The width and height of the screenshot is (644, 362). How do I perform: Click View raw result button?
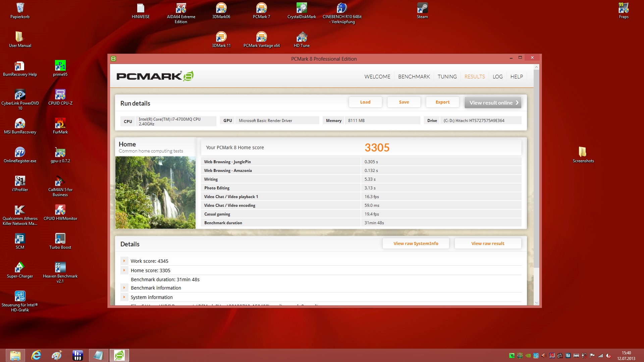[x=488, y=244]
